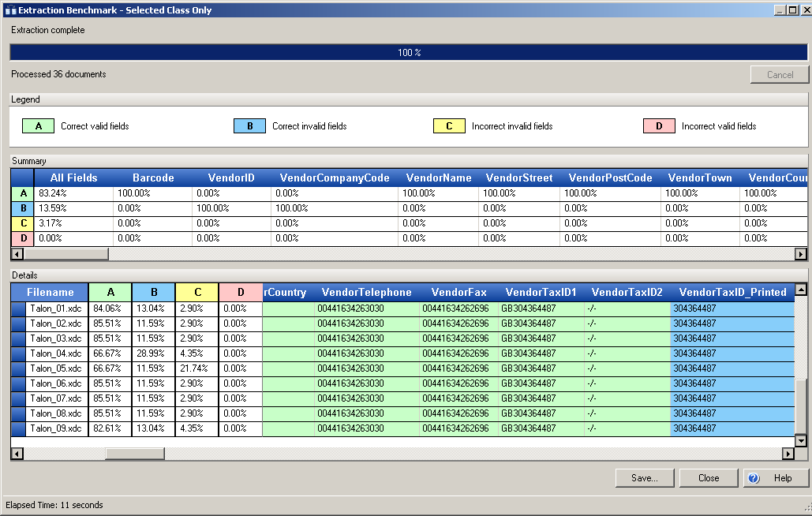Select the Talon_01.xdc details row
This screenshot has width=812, height=516.
[x=55, y=308]
